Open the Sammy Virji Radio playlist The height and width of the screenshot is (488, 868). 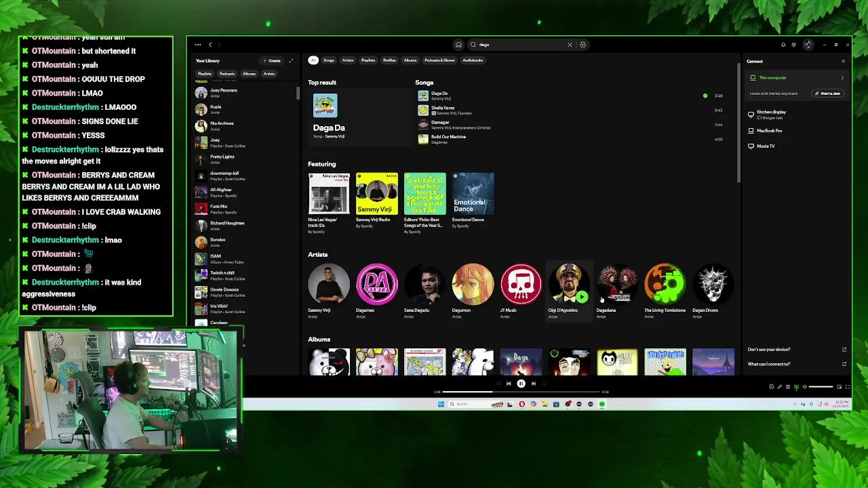(x=377, y=202)
